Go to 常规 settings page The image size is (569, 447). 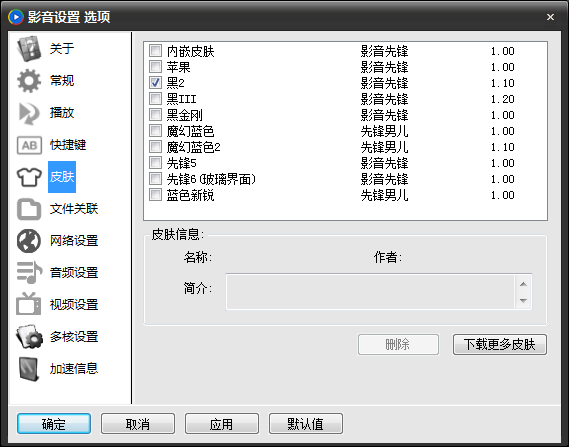[62, 81]
